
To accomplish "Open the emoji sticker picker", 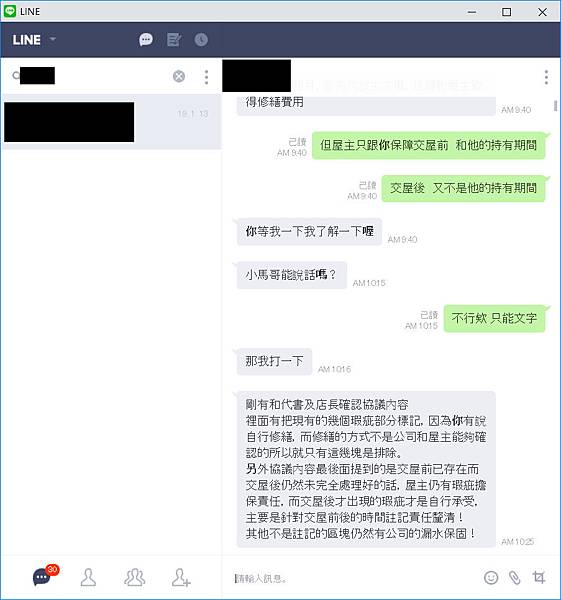I will (491, 577).
